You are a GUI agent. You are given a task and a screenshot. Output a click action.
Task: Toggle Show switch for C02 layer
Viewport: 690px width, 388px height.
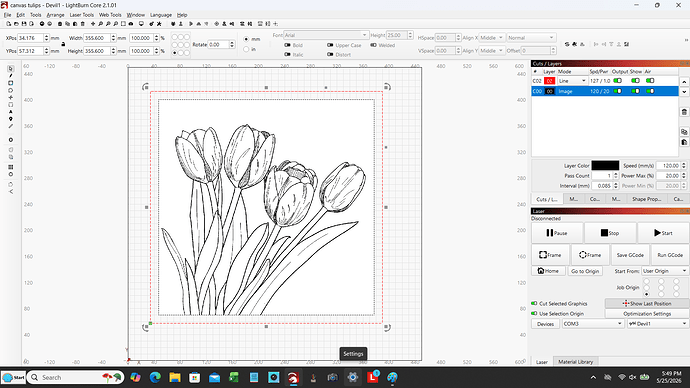point(635,81)
